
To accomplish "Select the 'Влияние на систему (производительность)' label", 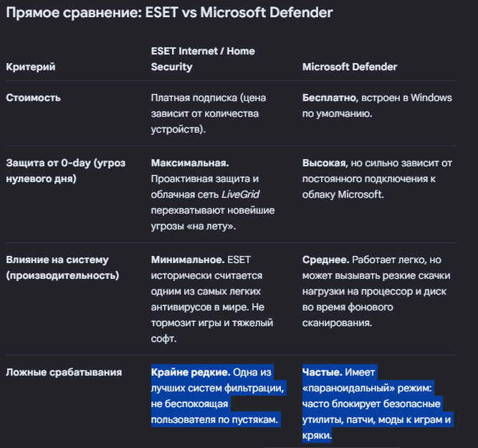I will tap(62, 267).
